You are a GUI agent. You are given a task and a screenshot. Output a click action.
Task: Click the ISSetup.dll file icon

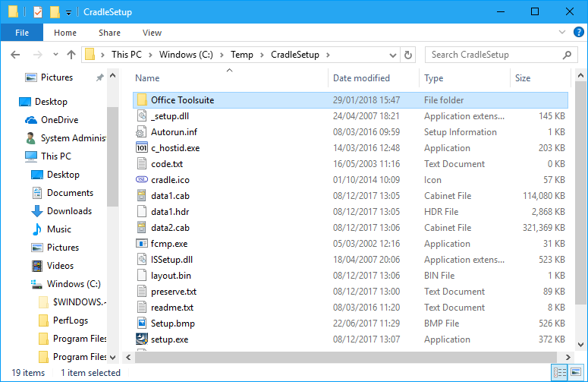(142, 260)
